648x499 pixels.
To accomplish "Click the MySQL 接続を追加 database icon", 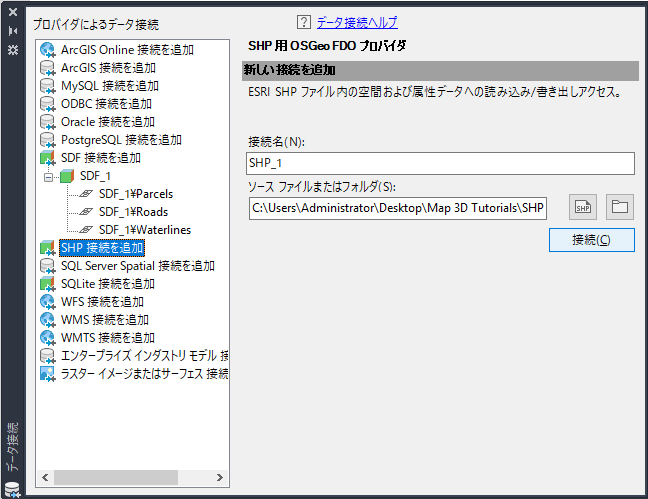I will tap(47, 86).
